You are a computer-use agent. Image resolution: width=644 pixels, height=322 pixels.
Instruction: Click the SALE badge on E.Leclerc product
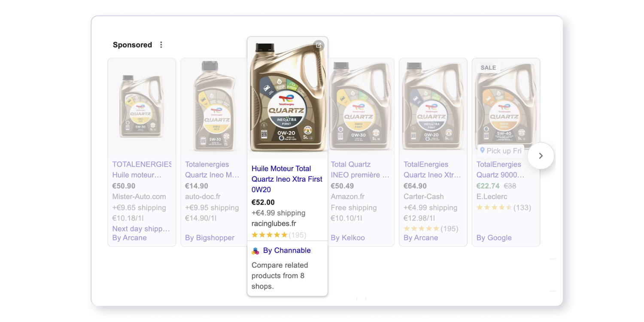click(x=488, y=68)
